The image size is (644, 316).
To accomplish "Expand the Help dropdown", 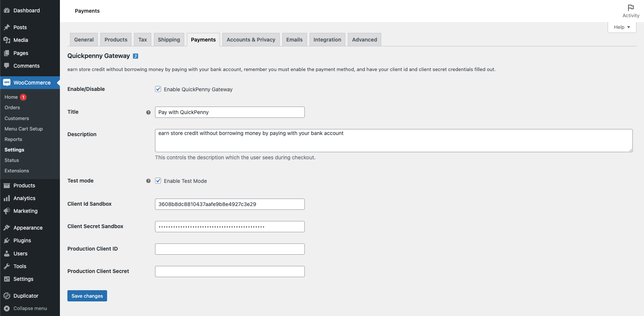I will pos(622,27).
